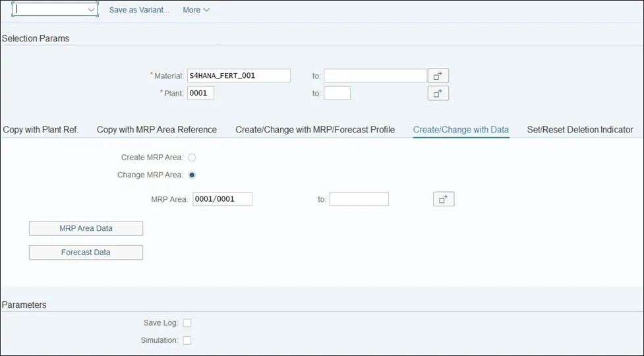Select Change MRP Area radio button
This screenshot has height=356, width=644.
coord(192,175)
